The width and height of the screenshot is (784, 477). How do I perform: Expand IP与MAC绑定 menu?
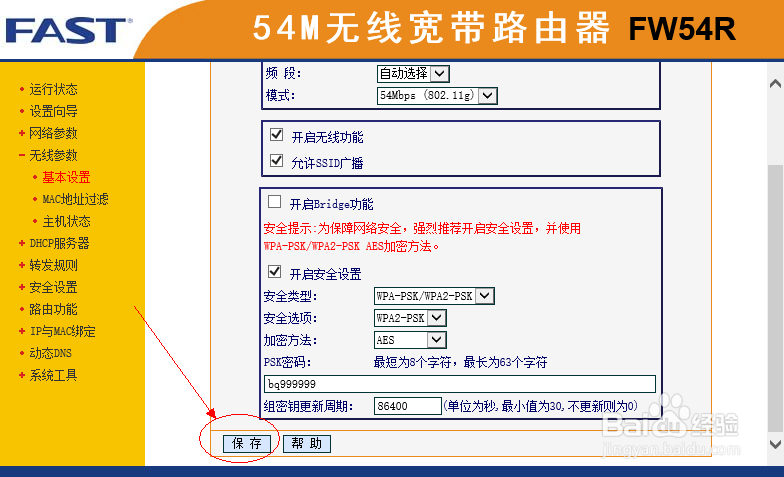62,332
